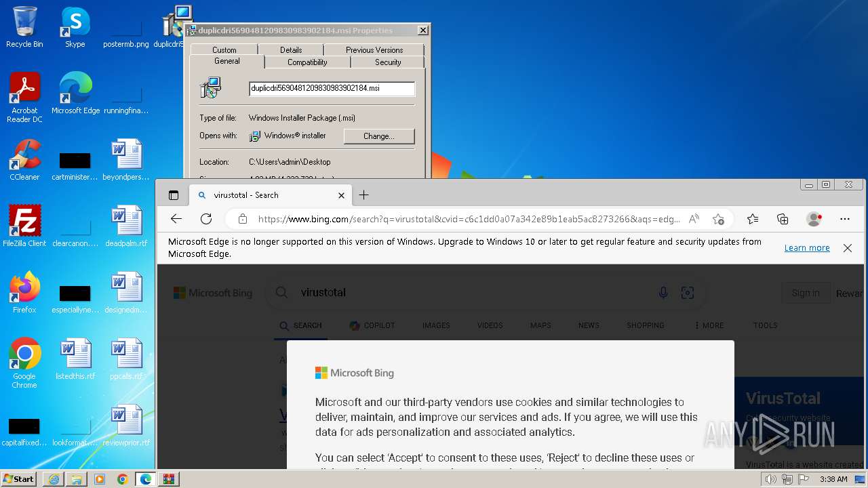
Task: Toggle Read aloud in address bar
Action: coord(694,219)
